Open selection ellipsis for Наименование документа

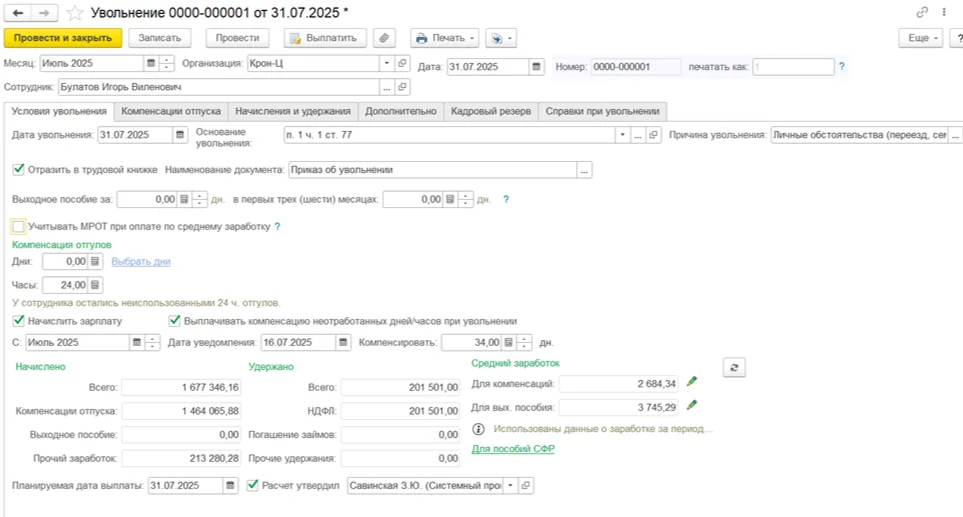[584, 170]
